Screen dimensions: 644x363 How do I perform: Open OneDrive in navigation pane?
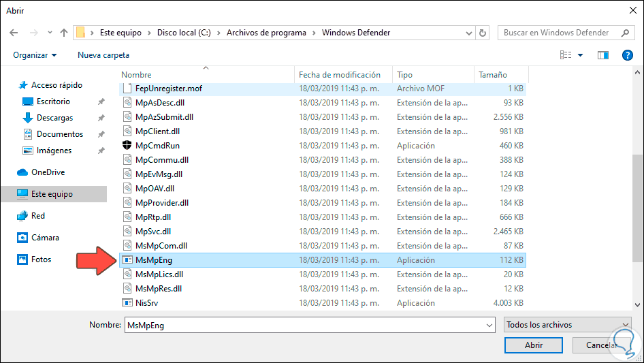pyautogui.click(x=48, y=172)
